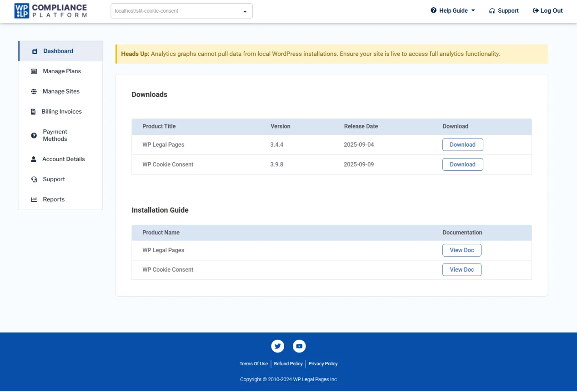View Doc for WP Cookie Consent

coord(462,270)
